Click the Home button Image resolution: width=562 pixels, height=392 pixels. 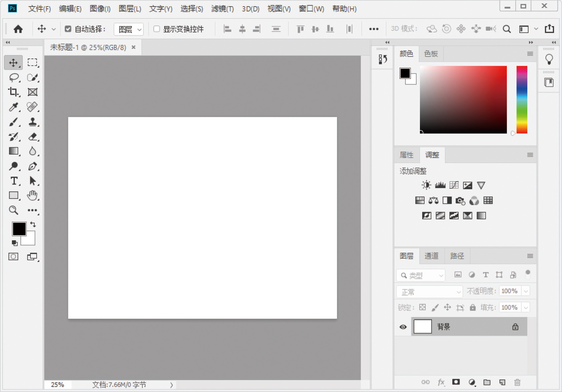[x=18, y=29]
